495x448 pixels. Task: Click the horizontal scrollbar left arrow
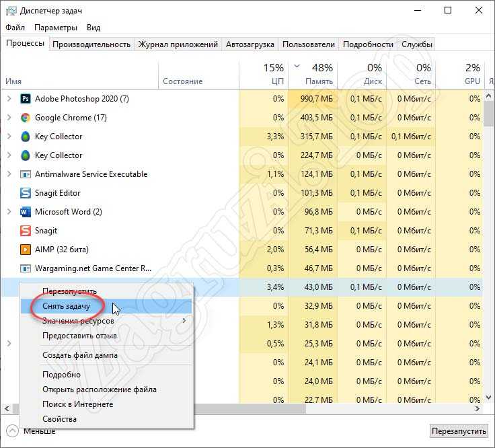tap(7, 409)
